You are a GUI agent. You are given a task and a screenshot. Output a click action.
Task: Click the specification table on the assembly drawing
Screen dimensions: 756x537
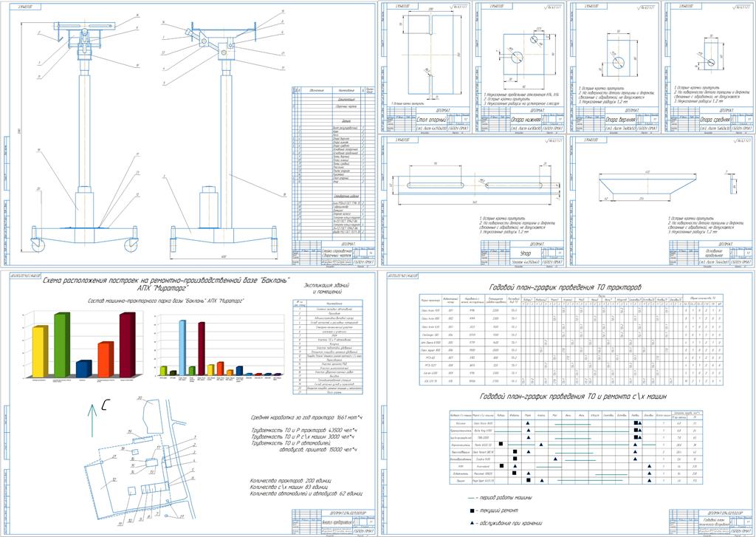click(x=333, y=162)
